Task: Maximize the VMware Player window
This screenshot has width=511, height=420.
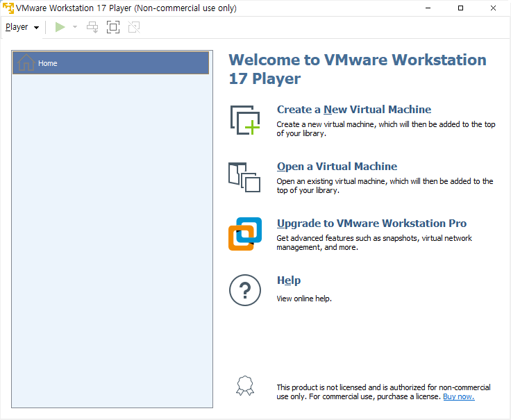Action: (460, 8)
